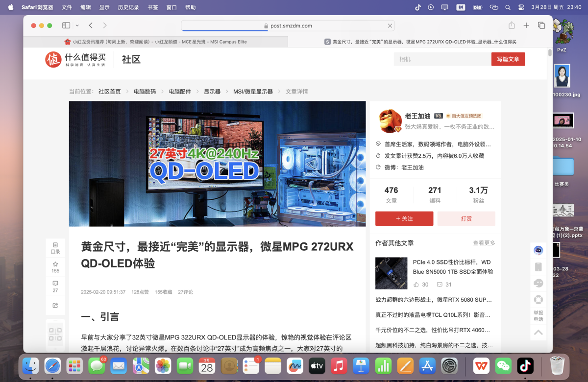The height and width of the screenshot is (382, 588).
Task: Click the robot assistant icon on right
Action: [x=539, y=251]
